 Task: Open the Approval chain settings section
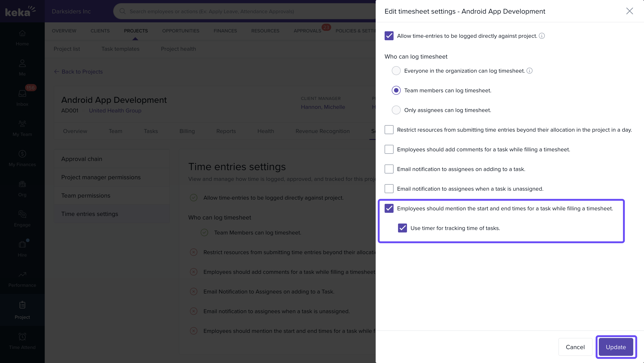(82, 159)
